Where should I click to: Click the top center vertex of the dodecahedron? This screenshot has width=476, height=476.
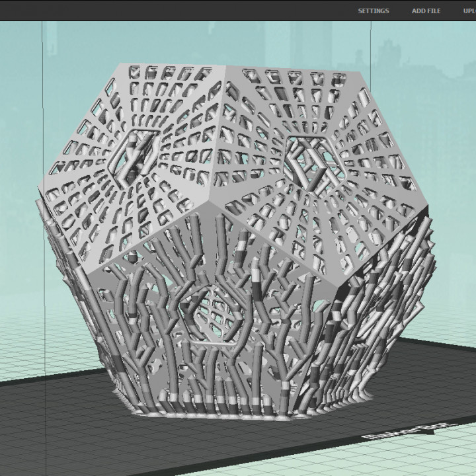point(226,67)
